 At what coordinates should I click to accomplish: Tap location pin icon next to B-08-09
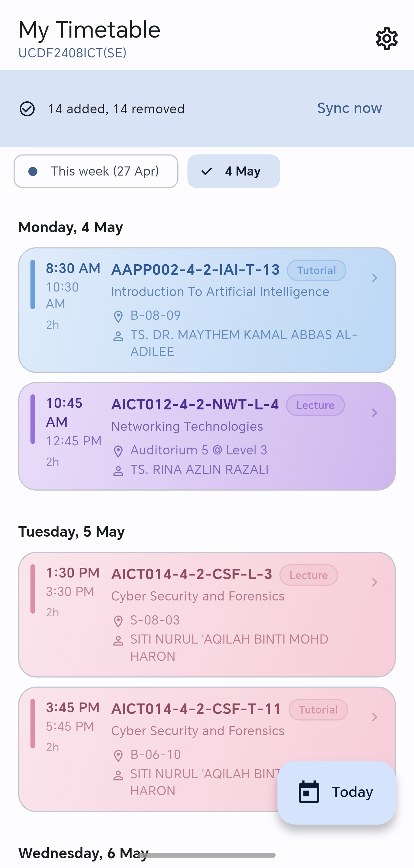[118, 316]
